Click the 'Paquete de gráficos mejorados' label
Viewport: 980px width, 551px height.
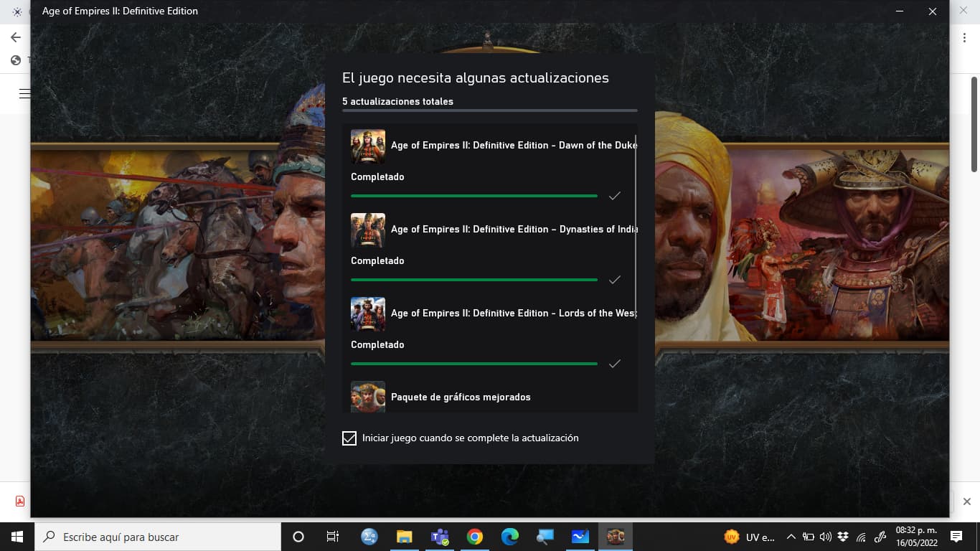click(461, 397)
